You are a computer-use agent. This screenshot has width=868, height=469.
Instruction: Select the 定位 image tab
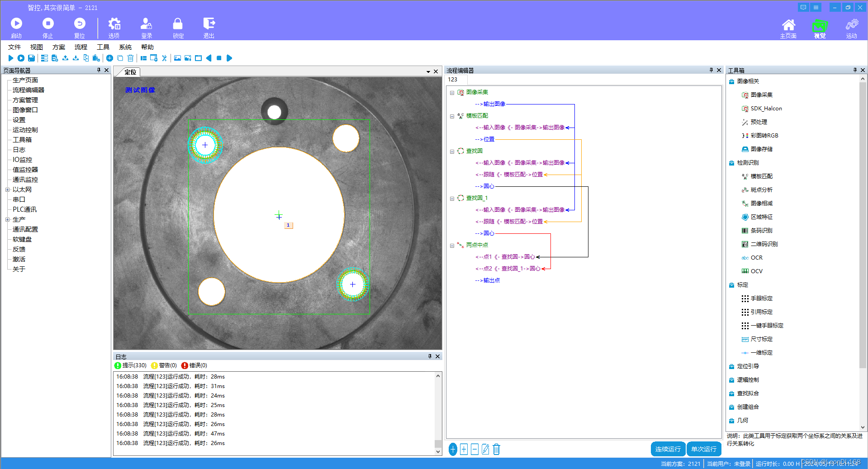coord(130,72)
